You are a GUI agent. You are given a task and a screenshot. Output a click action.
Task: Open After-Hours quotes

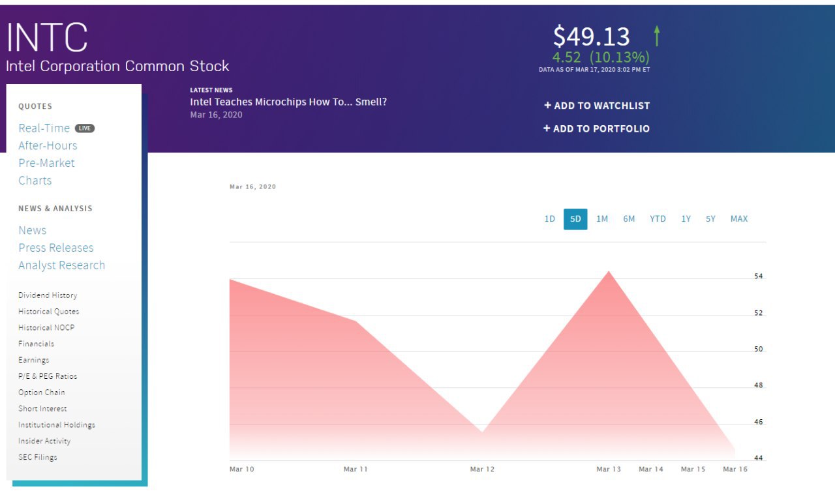coord(48,145)
